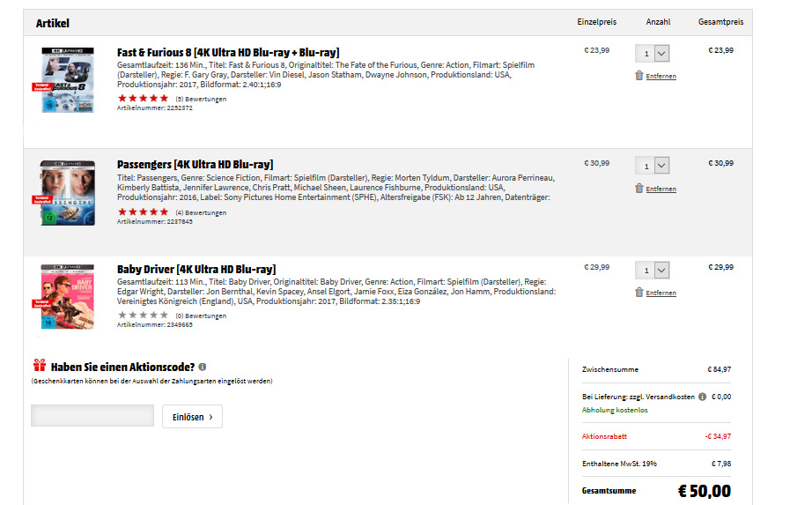
Task: Open quantity dropdown for Passengers
Action: point(653,166)
